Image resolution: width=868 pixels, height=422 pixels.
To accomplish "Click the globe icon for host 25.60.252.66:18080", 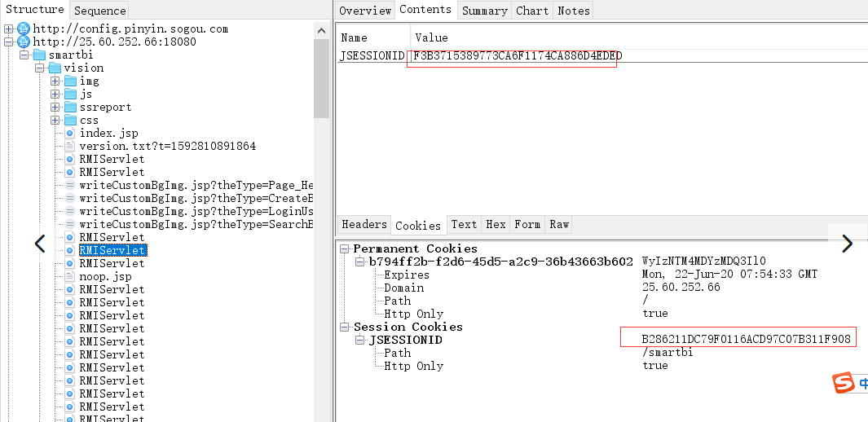I will (x=24, y=42).
